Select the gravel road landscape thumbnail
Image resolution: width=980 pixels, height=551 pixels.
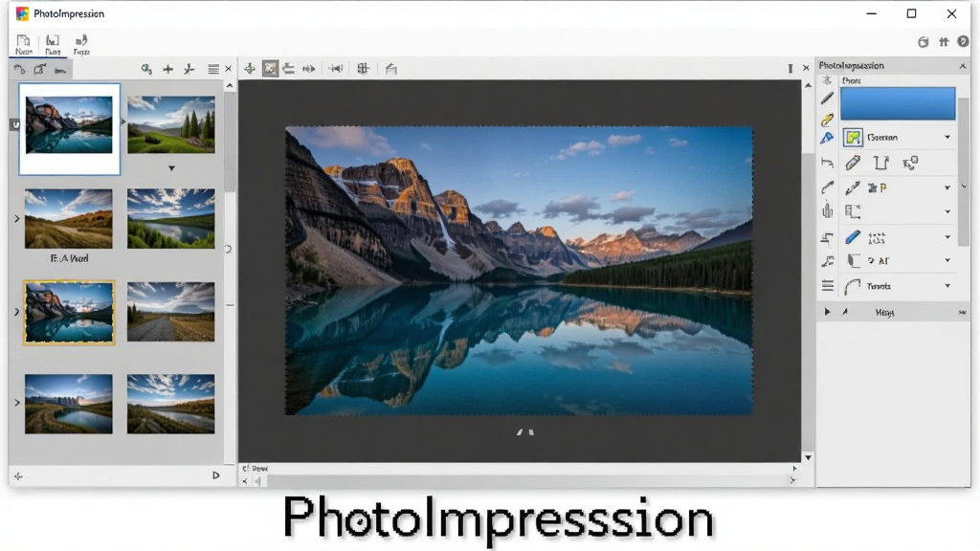coord(170,312)
